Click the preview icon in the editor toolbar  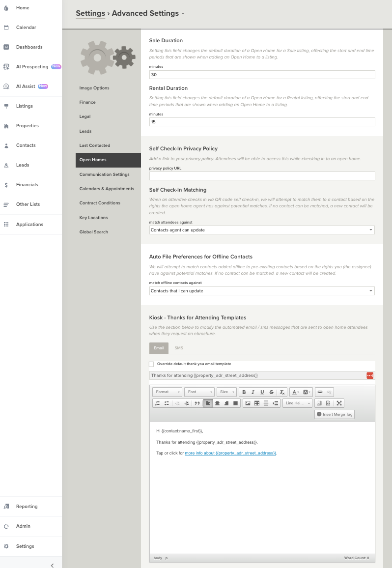pyautogui.click(x=328, y=403)
